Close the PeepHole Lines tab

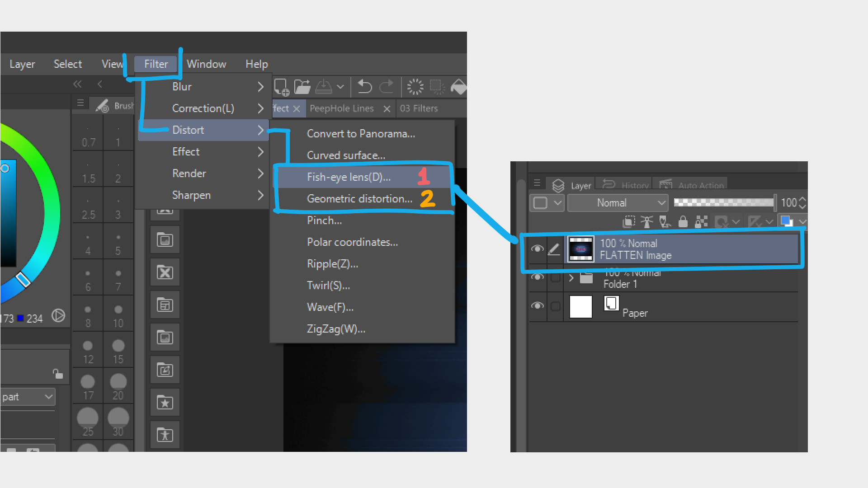click(387, 108)
